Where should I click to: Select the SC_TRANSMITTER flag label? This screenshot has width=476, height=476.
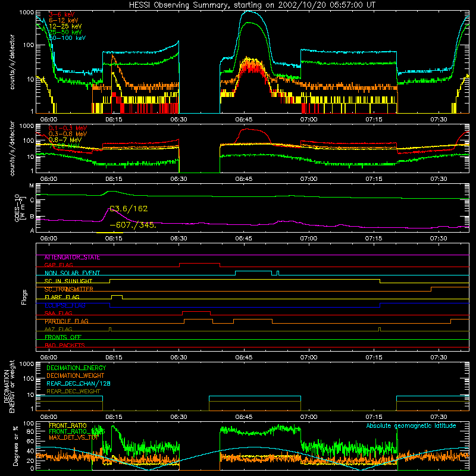tap(69, 289)
